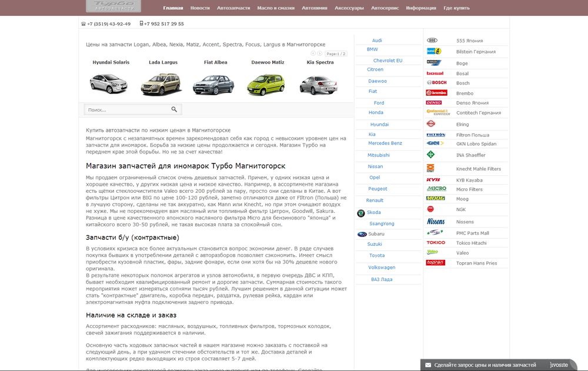Click the Moog brand logo
This screenshot has height=371, width=588.
point(436,198)
